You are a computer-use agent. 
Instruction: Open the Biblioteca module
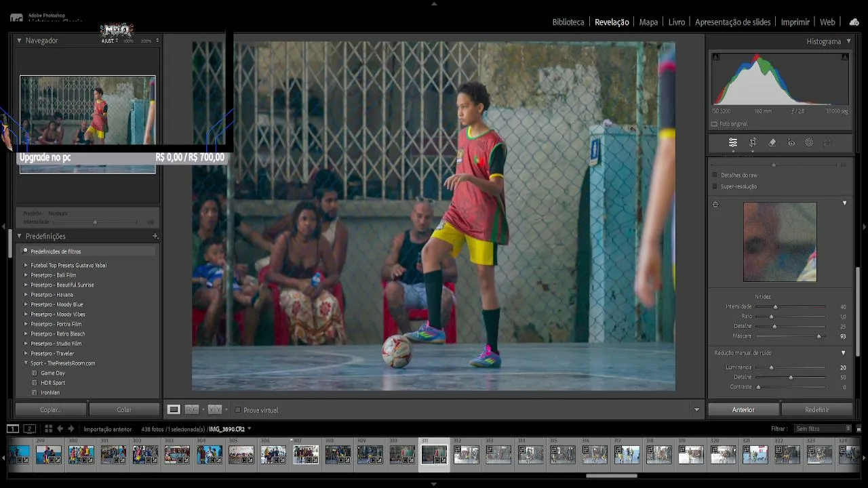pos(568,22)
